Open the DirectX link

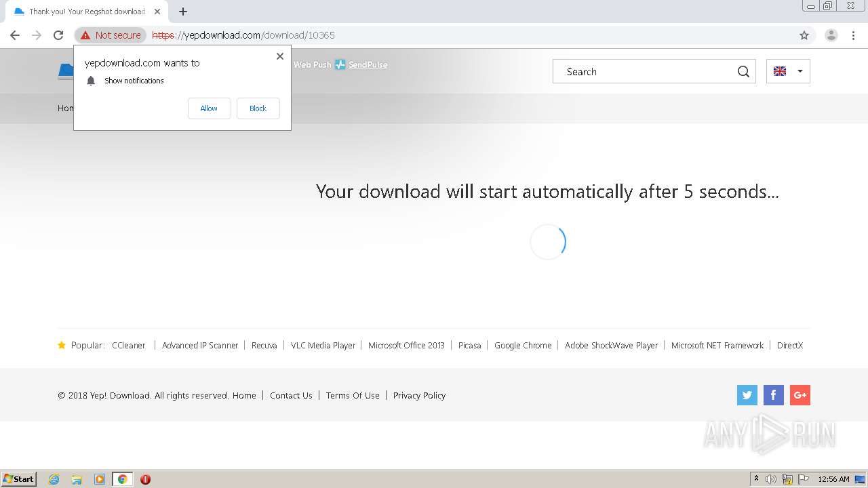[790, 345]
